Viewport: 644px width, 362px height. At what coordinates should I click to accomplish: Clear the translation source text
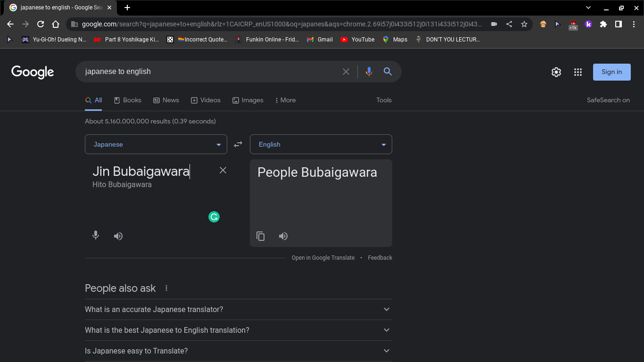click(223, 170)
